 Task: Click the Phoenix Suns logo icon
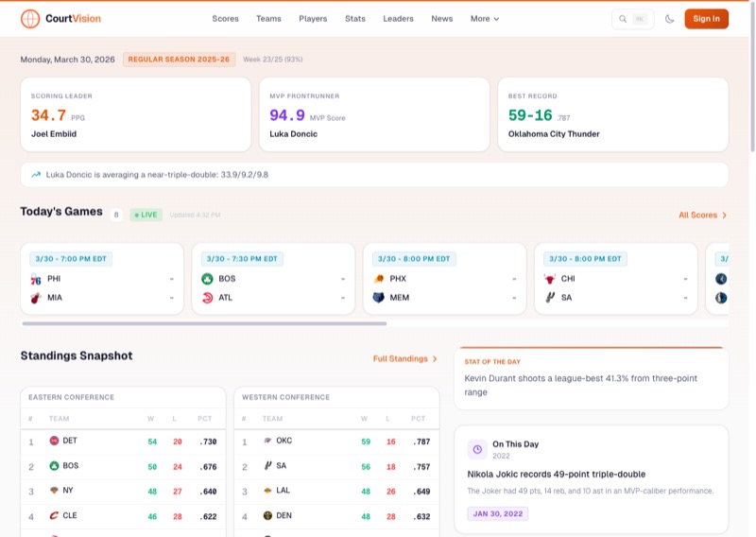[379, 279]
